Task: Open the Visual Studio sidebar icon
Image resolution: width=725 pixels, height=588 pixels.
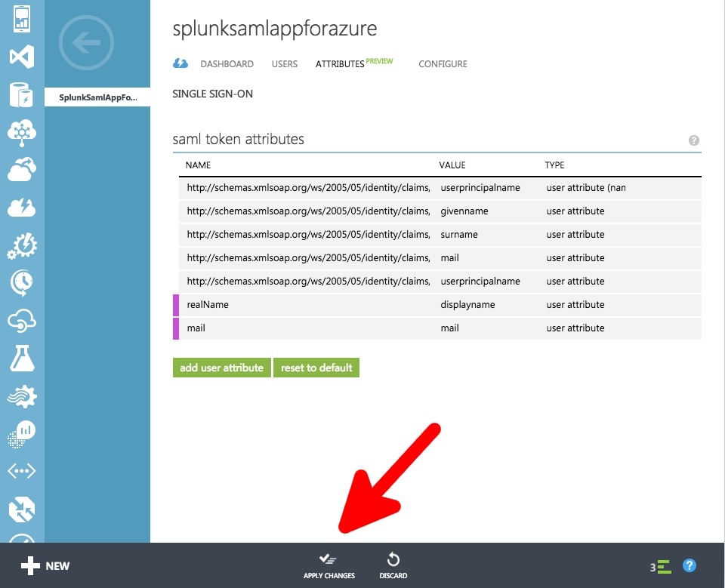Action: [x=22, y=57]
